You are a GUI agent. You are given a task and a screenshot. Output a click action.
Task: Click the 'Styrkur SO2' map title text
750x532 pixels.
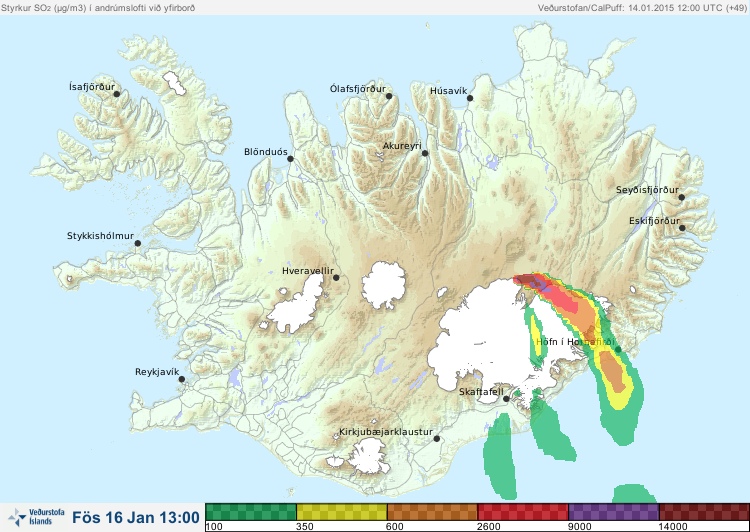coord(98,7)
